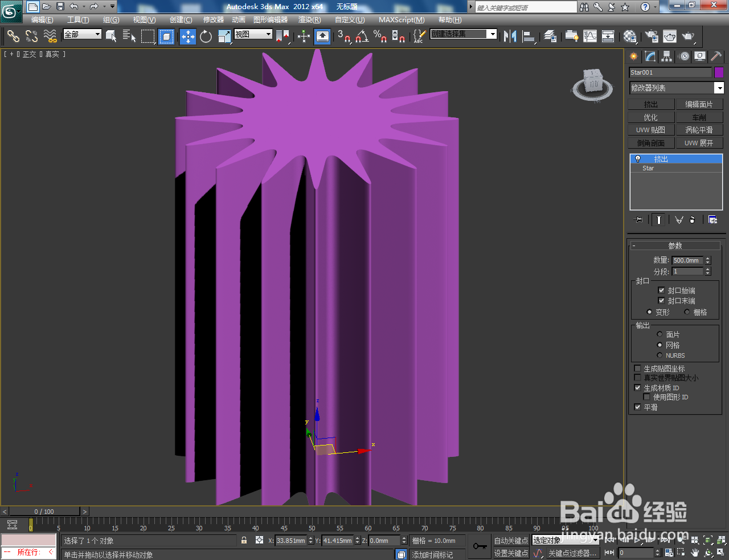Increase the 分段 spinner value
The height and width of the screenshot is (560, 729).
click(x=708, y=269)
